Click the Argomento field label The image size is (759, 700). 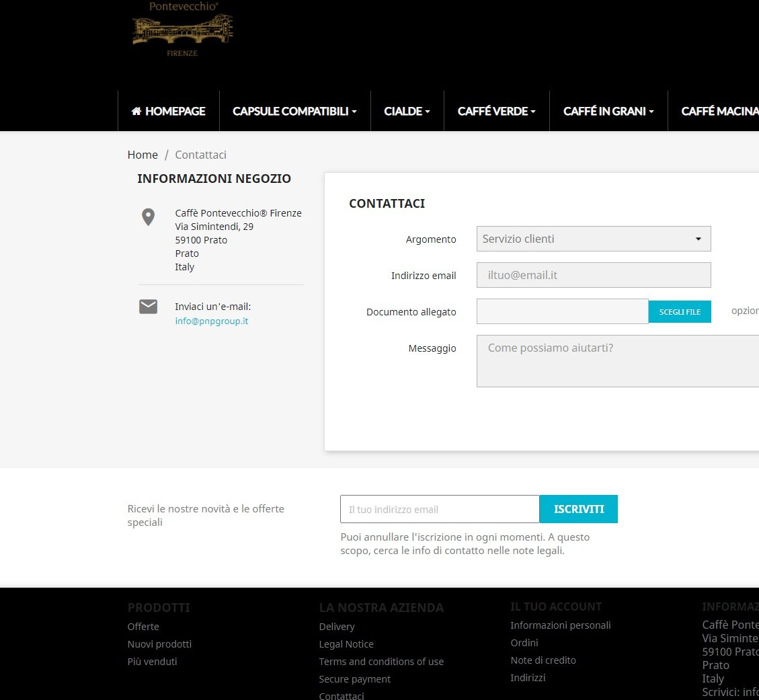[x=431, y=239]
